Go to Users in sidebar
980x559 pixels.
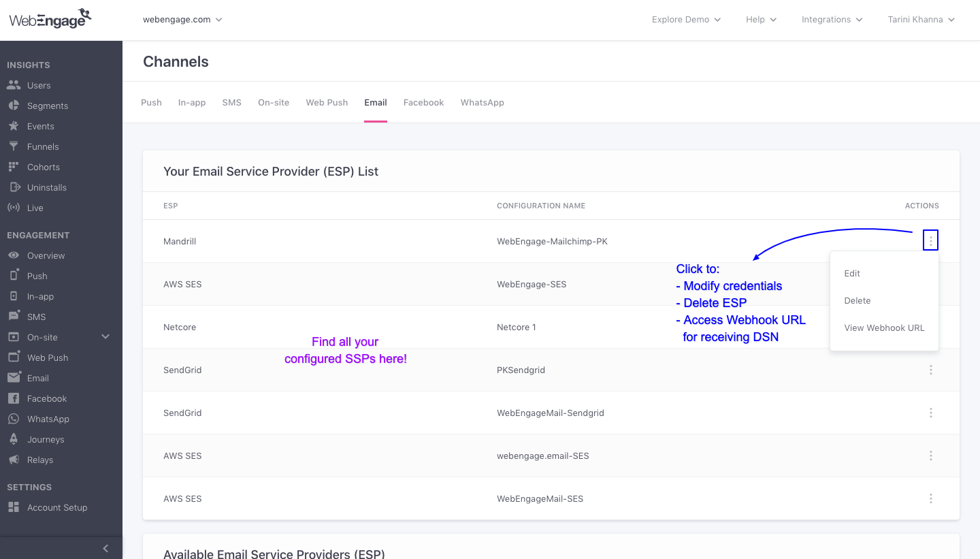[39, 85]
